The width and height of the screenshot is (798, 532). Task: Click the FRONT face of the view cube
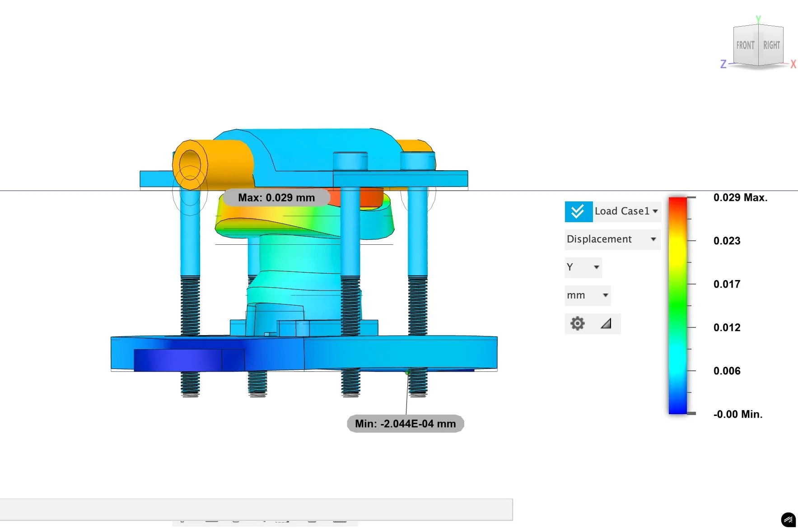(745, 45)
